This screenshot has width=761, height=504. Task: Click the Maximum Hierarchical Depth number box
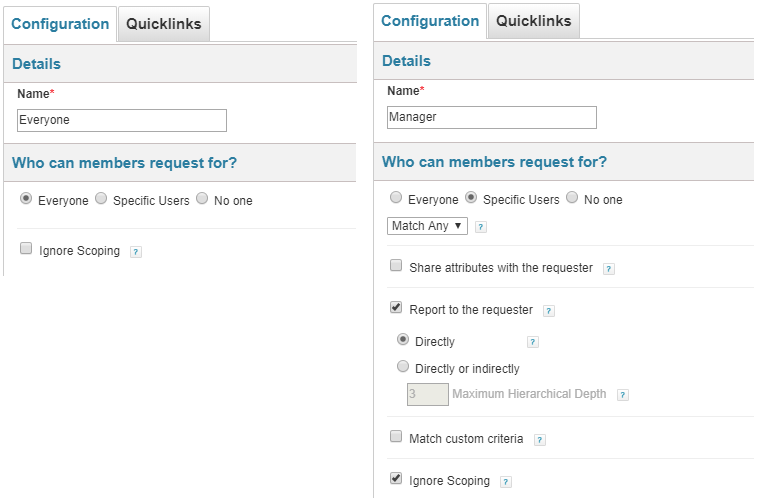(427, 394)
